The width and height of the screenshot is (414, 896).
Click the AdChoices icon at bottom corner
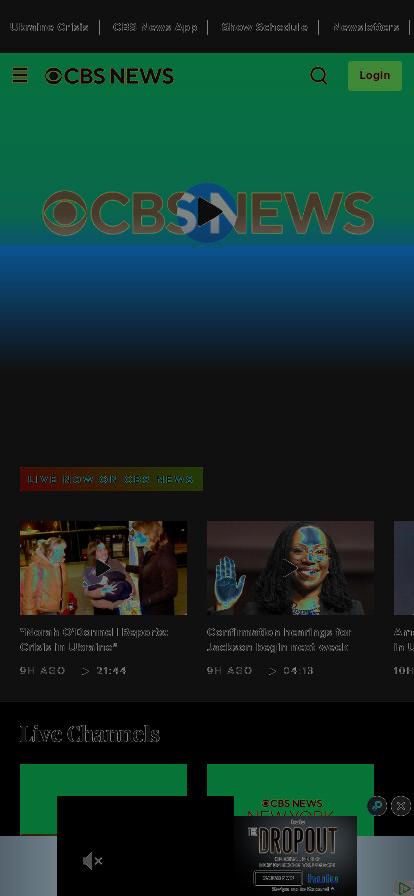(405, 889)
